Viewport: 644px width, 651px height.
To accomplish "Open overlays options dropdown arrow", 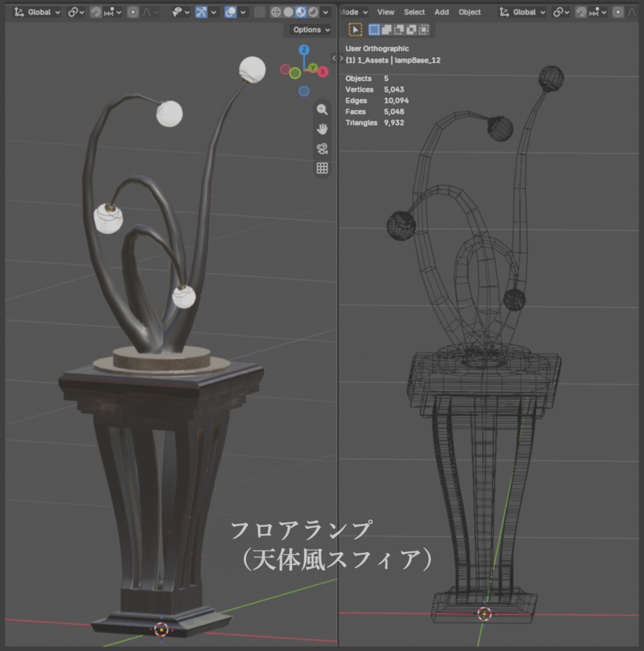I will pos(243,12).
